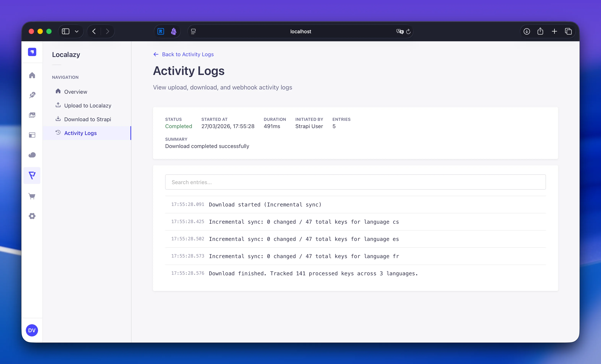Open Upload to Localazy page
The image size is (601, 364).
click(x=88, y=105)
